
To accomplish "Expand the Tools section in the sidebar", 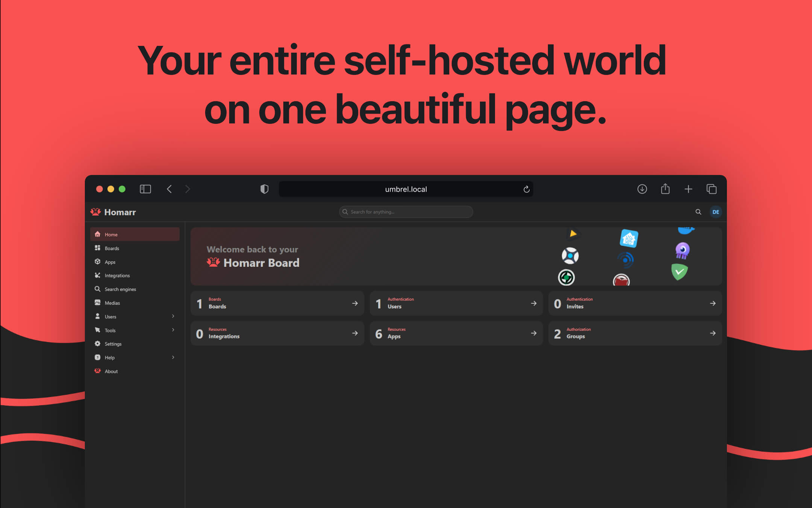I will click(x=173, y=330).
